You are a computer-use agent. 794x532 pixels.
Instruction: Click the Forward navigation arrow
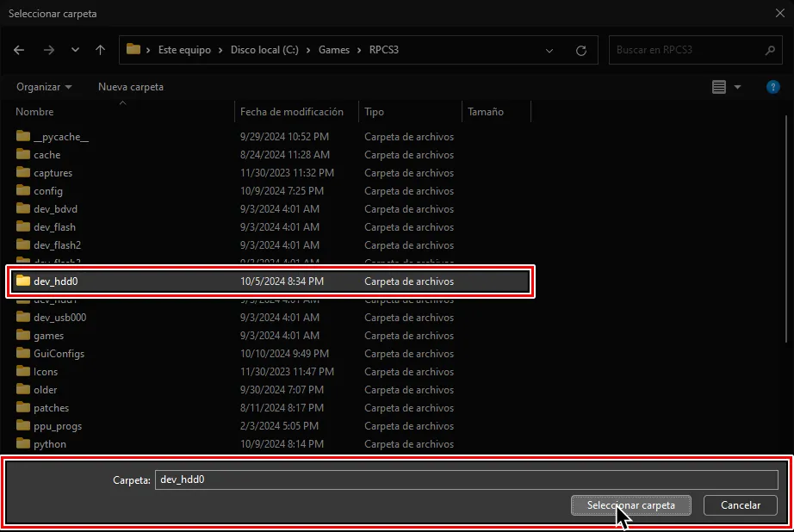tap(48, 50)
